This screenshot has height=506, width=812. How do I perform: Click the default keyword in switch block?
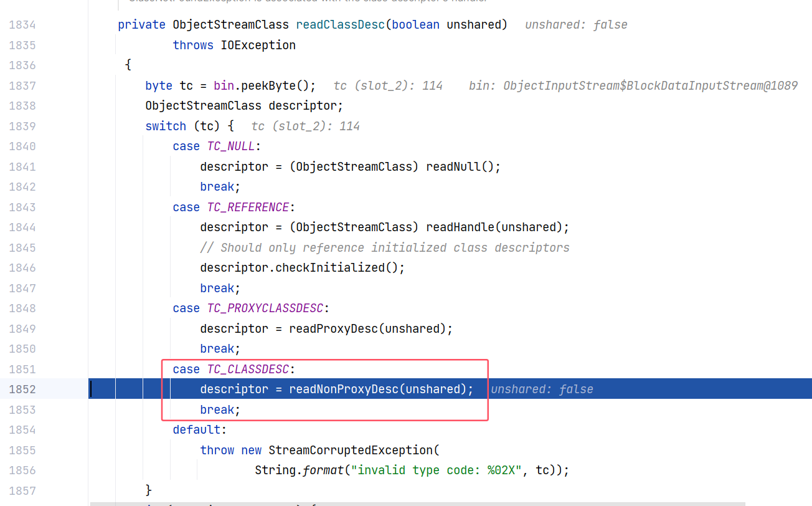coord(196,430)
